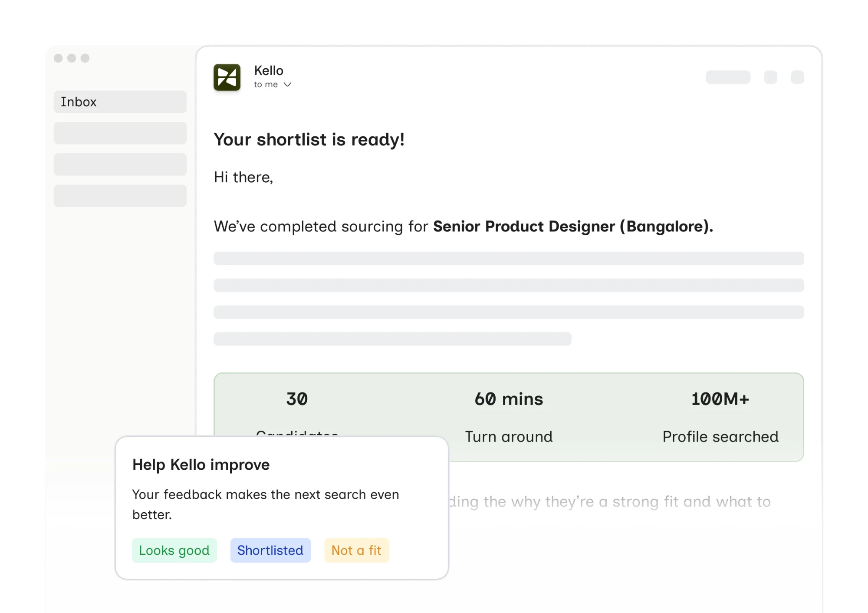Click the Kello sender name

click(x=269, y=70)
